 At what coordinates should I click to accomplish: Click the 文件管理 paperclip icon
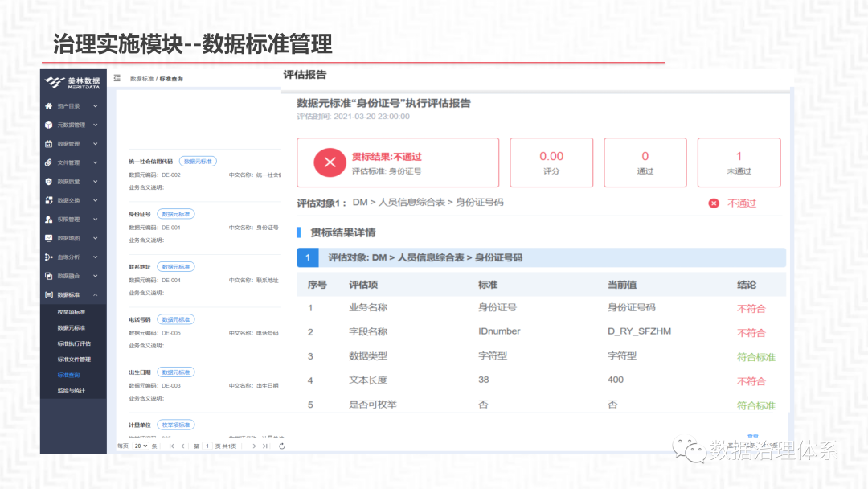(x=49, y=162)
